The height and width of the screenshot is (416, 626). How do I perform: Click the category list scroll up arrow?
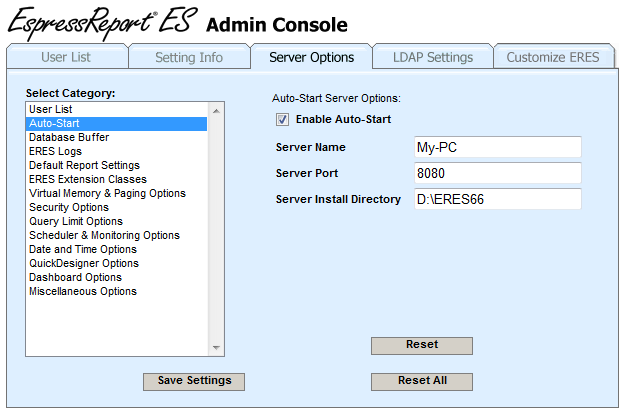coord(216,111)
